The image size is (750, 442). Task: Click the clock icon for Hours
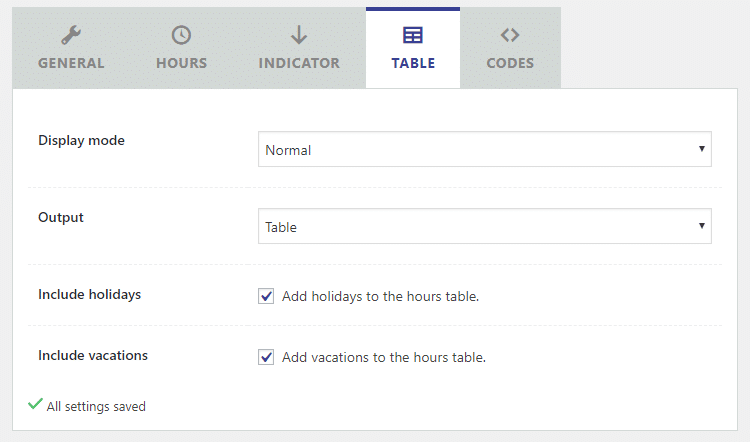[181, 35]
